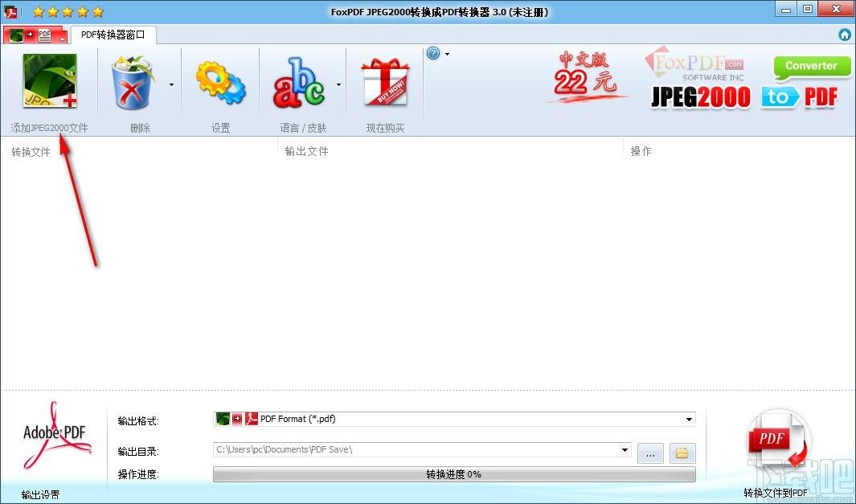Click the application menu button with PDF icon
The image size is (856, 504).
pos(35,35)
